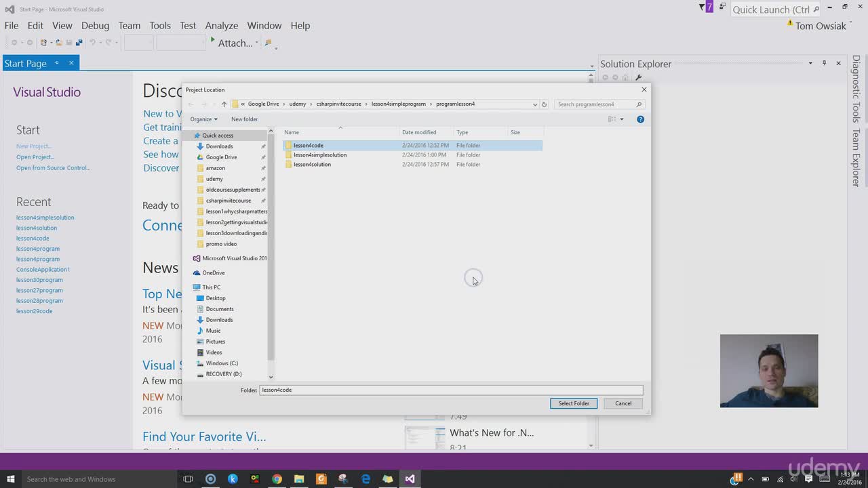
Task: Click the Save All toolbar icon
Action: 79,43
